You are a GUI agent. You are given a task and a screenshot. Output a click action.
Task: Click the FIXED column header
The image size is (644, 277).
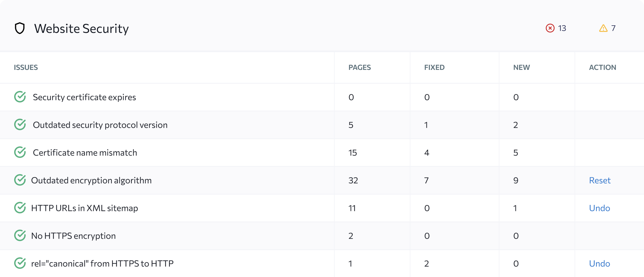pos(434,67)
